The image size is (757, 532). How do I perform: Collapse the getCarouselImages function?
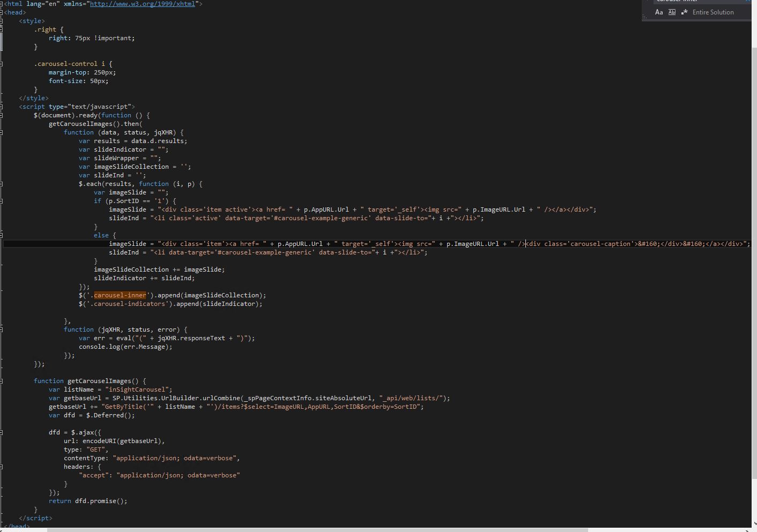pos(2,381)
